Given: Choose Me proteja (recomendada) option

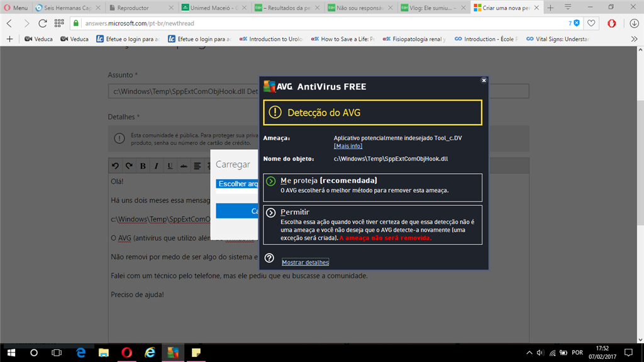Looking at the screenshot, I should pyautogui.click(x=372, y=188).
